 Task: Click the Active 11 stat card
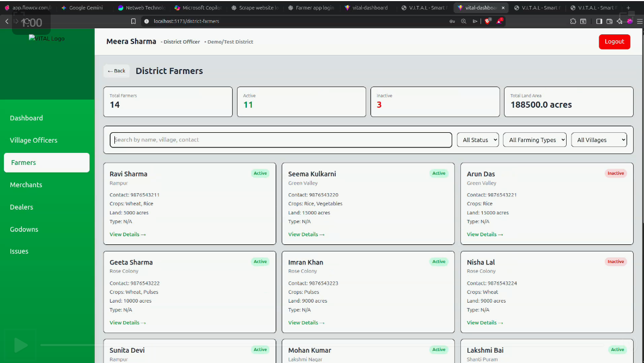coord(301,102)
